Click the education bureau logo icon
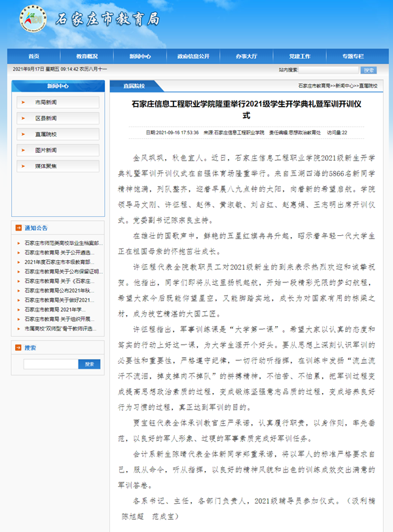The image size is (393, 532). (x=31, y=18)
